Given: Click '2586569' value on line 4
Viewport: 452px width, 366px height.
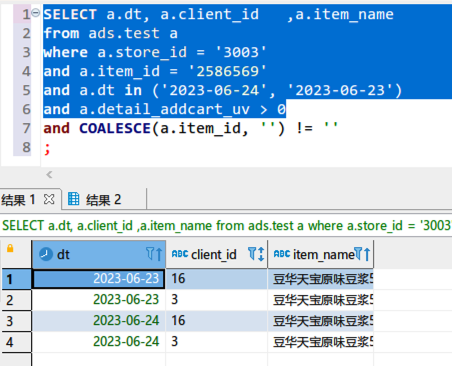Looking at the screenshot, I should pyautogui.click(x=227, y=71).
